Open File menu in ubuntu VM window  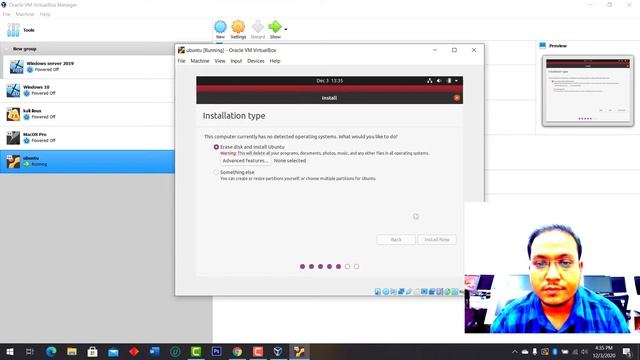coord(181,61)
